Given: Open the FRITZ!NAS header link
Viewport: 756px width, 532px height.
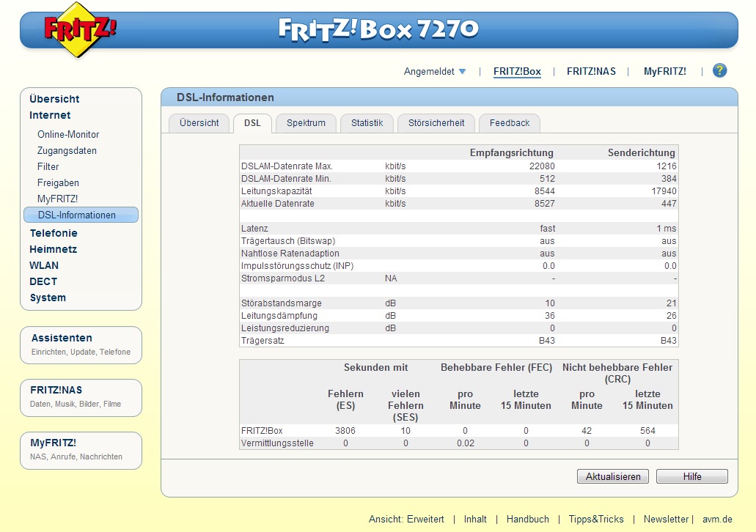Looking at the screenshot, I should (591, 71).
